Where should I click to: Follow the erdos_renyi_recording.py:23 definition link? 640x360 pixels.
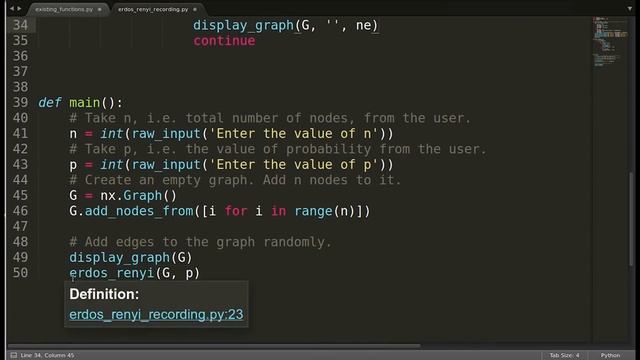click(x=156, y=314)
